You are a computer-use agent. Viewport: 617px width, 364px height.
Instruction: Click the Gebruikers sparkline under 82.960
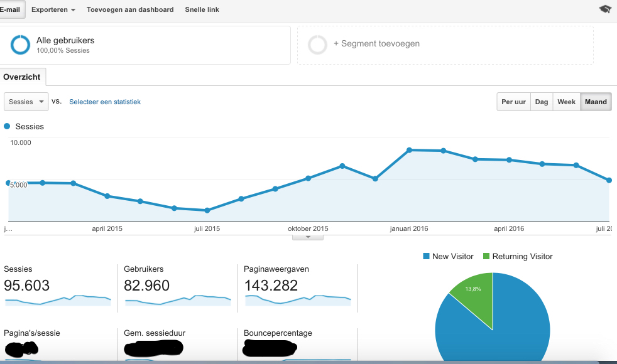pyautogui.click(x=178, y=301)
